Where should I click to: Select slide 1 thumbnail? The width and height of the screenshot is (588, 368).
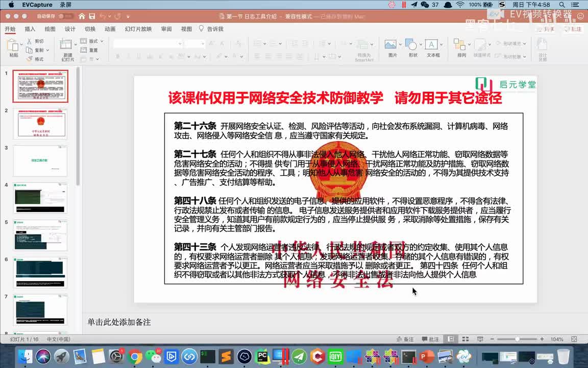click(x=40, y=86)
